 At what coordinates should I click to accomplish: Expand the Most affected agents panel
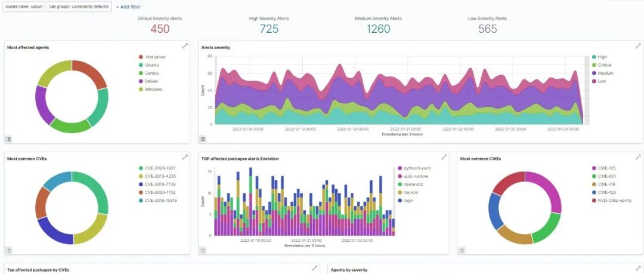pos(185,45)
